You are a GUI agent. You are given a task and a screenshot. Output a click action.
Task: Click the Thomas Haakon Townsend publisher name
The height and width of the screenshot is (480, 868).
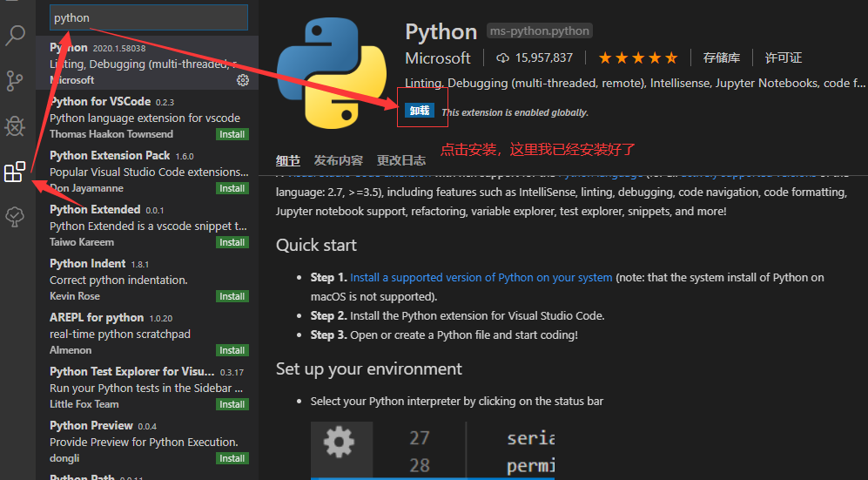[111, 134]
